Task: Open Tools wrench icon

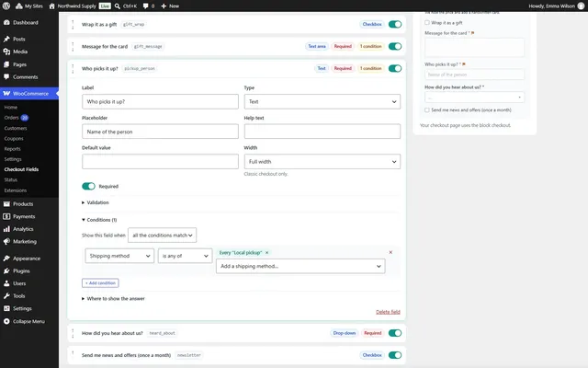Action: [x=6, y=296]
